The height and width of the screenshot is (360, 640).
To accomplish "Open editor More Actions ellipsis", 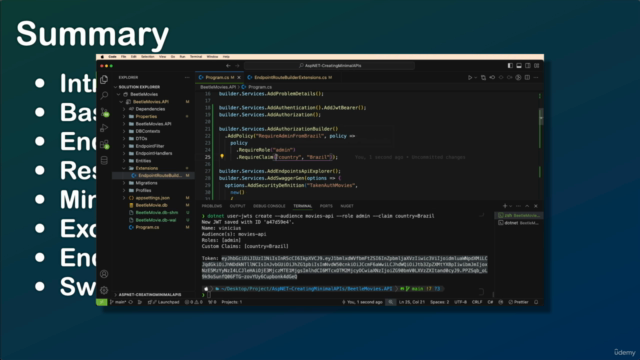I will tap(536, 78).
